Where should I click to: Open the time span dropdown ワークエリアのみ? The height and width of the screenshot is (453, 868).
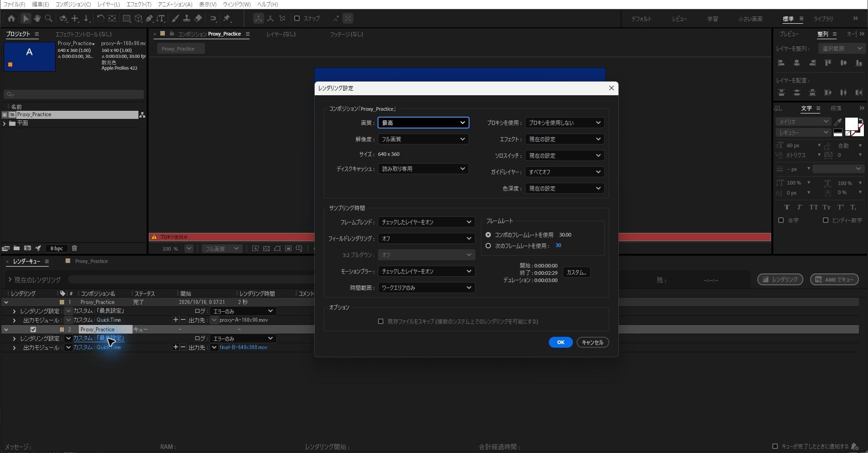pyautogui.click(x=426, y=288)
